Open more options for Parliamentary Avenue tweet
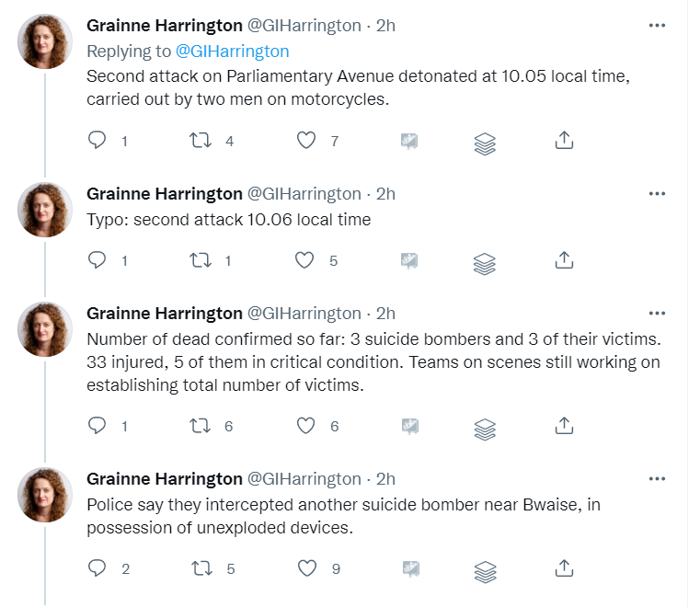This screenshot has height=607, width=700. point(657,26)
